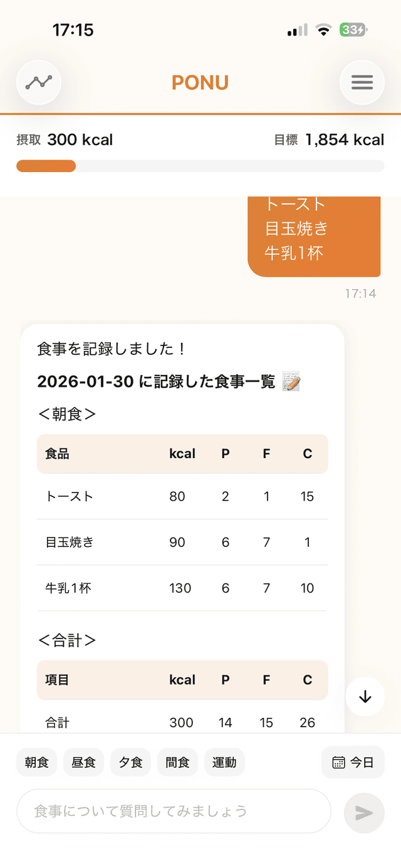Open the 今日 date selector
The height and width of the screenshot is (868, 401).
(353, 762)
